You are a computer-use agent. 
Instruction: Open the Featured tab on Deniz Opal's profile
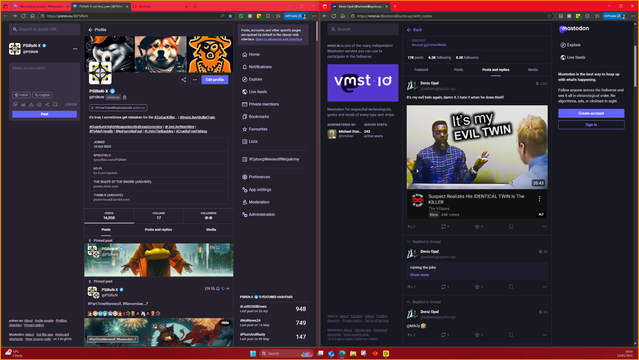(x=421, y=70)
